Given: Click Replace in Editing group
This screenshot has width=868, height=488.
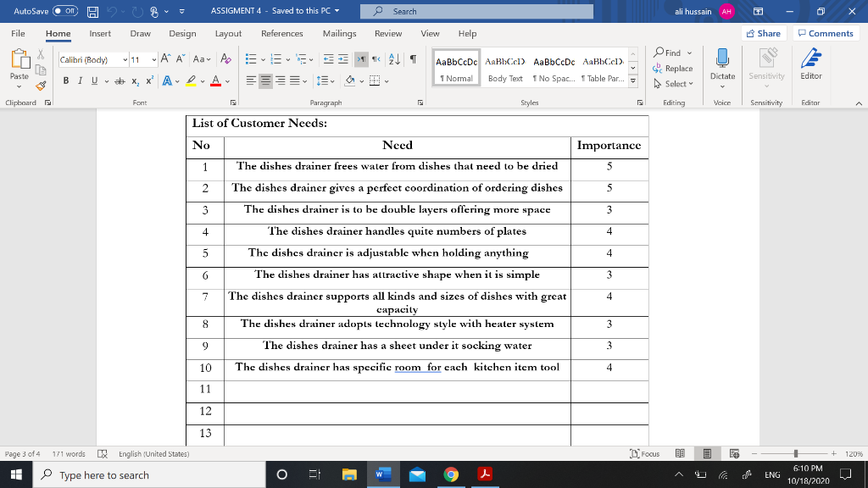Looking at the screenshot, I should click(x=672, y=69).
